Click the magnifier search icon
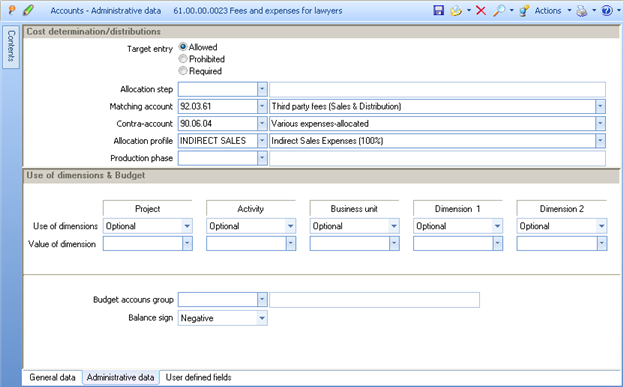623x387 pixels. [498, 11]
